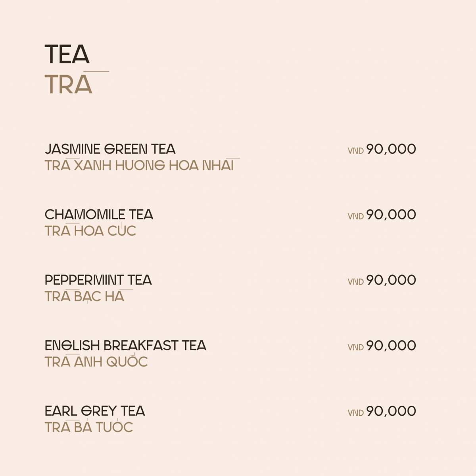The image size is (476, 476).
Task: Select the Earl Grey Tea item
Action: pos(95,411)
